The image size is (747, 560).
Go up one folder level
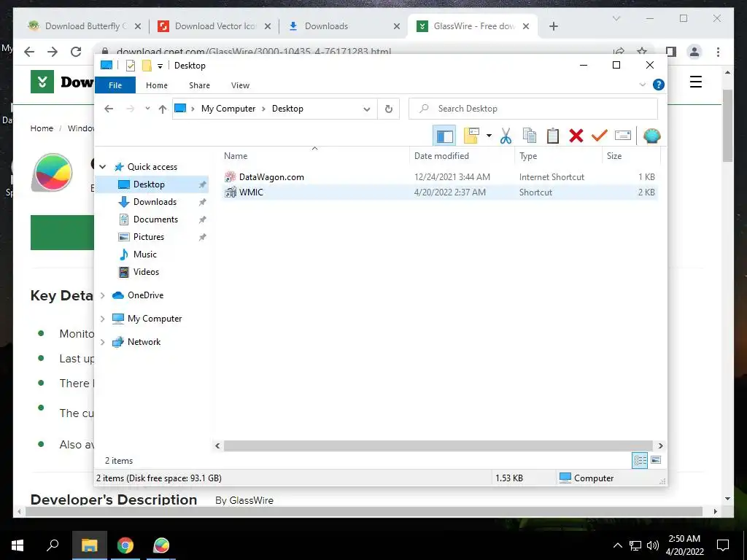point(163,109)
